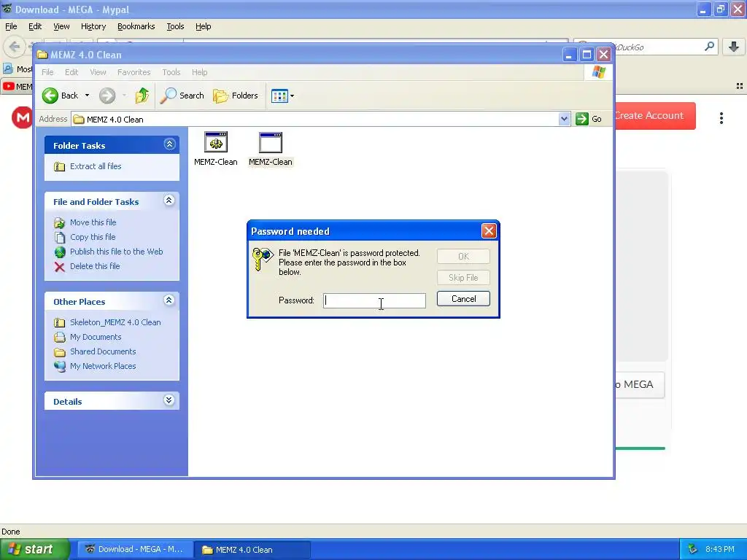Switch to Download - MEGA taskbar button

click(x=135, y=550)
